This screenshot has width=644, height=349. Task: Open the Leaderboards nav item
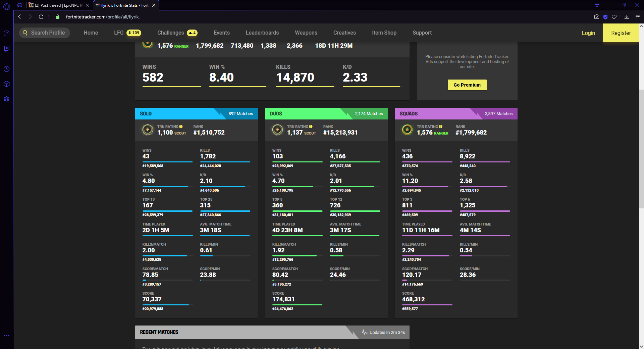click(x=262, y=33)
